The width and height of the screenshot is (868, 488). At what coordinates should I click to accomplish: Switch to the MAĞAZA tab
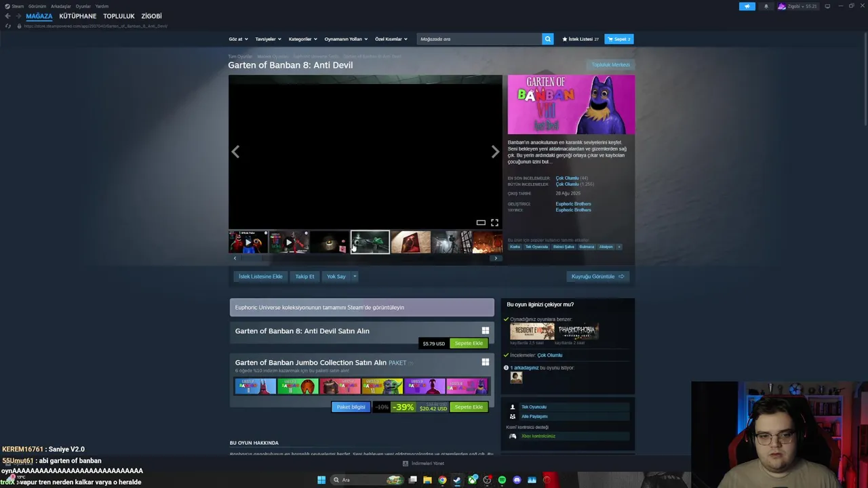tap(39, 16)
